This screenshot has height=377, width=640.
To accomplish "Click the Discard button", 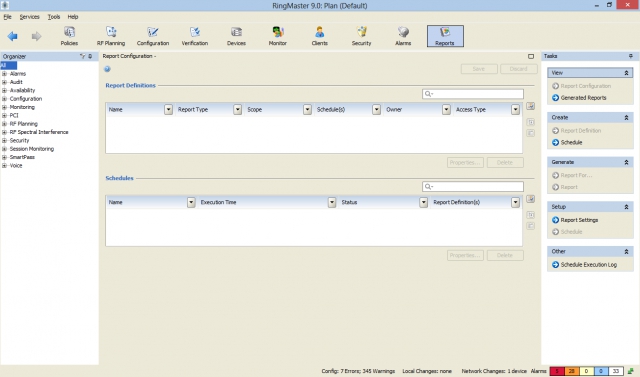I will point(518,69).
